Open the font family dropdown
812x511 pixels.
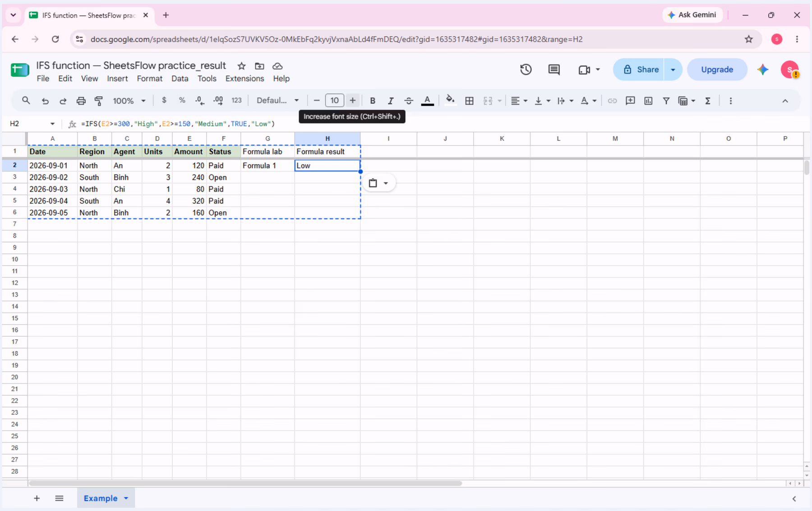tap(277, 101)
